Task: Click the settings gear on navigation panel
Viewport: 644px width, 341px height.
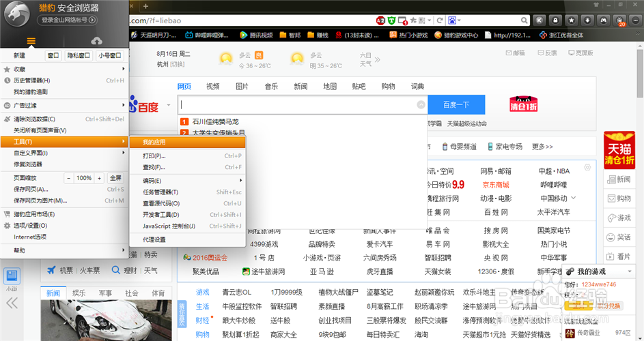Action: pos(587,167)
